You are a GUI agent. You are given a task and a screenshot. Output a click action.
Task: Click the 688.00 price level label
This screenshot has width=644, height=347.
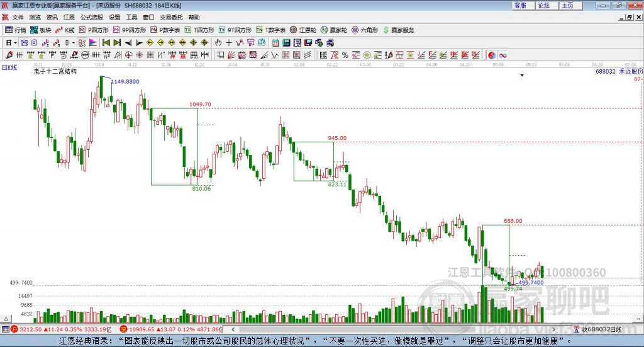click(513, 221)
